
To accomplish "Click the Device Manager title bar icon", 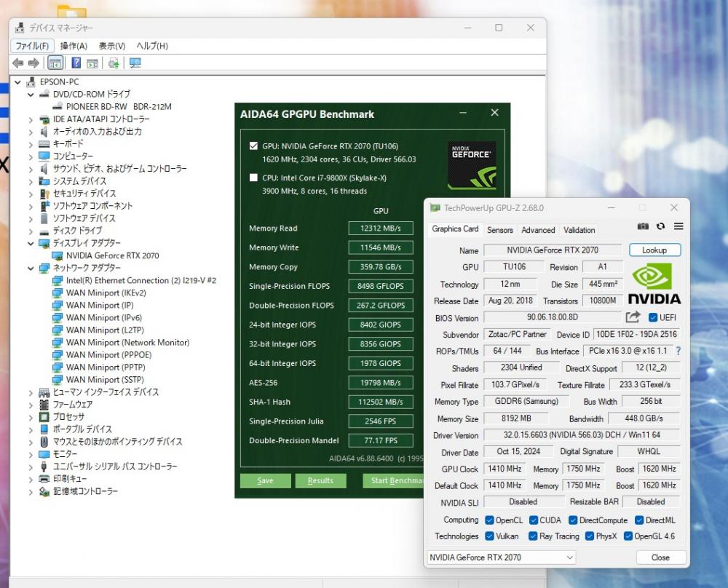I will pos(20,28).
